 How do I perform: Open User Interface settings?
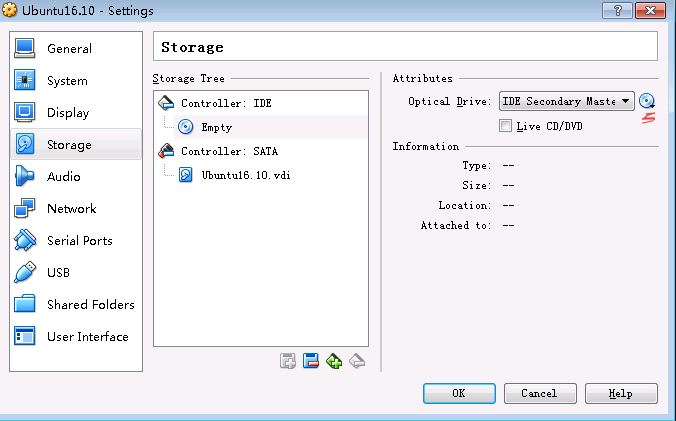pos(76,336)
